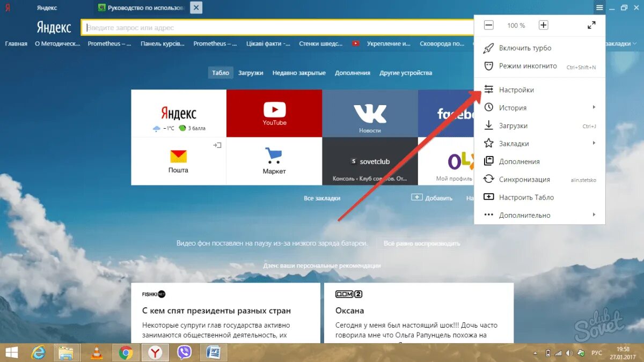Open Microsoft Word from the taskbar

click(x=214, y=352)
